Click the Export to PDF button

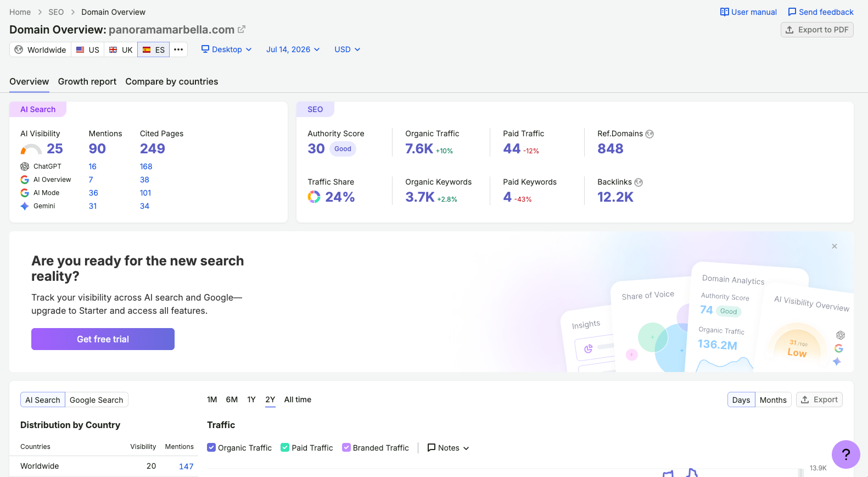[x=817, y=30]
